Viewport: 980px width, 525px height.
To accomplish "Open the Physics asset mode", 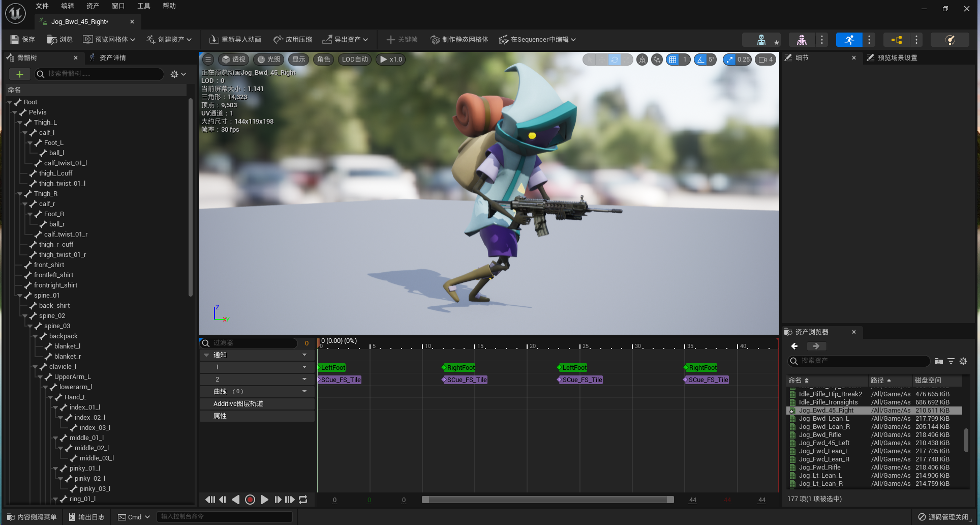I will click(x=950, y=40).
